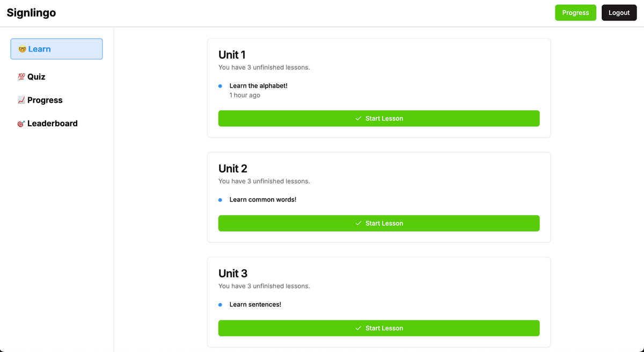Click the blue dot beside Learn the alphabet!

click(220, 85)
